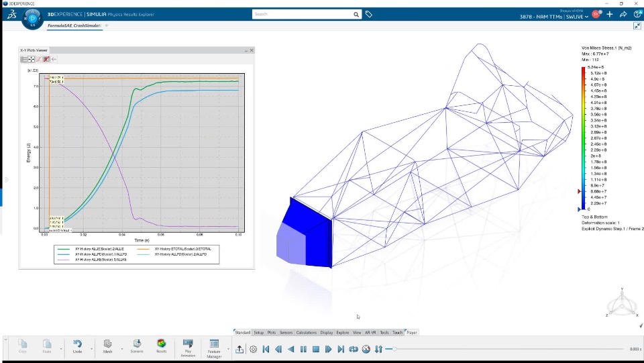This screenshot has height=363, width=644.
Task: Jump to first frame
Action: tap(266, 349)
